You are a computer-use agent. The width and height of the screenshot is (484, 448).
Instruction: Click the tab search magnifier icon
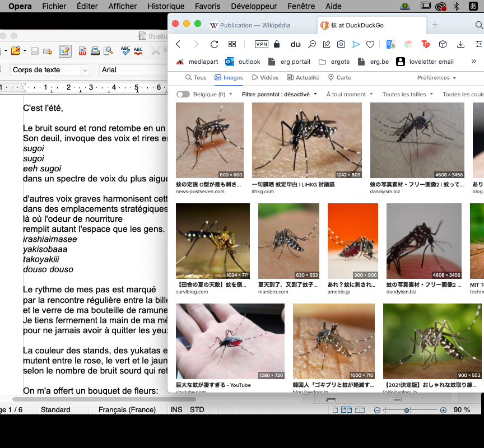coord(479,25)
